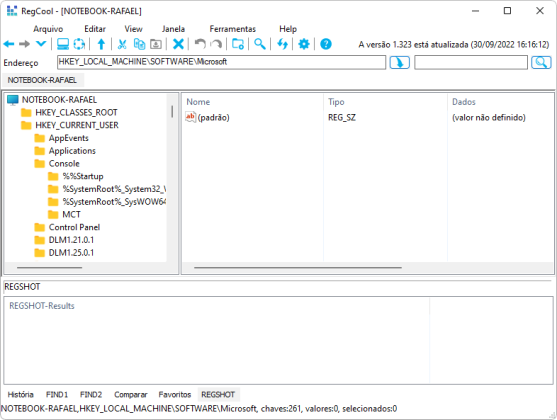Click the values list horizontal scrollbar
Viewport: 557px width, 420px height.
(298, 268)
